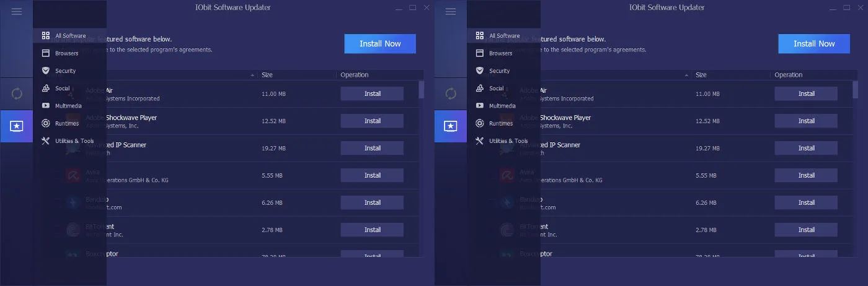Screen dimensions: 868x286
Task: Click the Bandizip app icon in right window
Action: [507, 202]
